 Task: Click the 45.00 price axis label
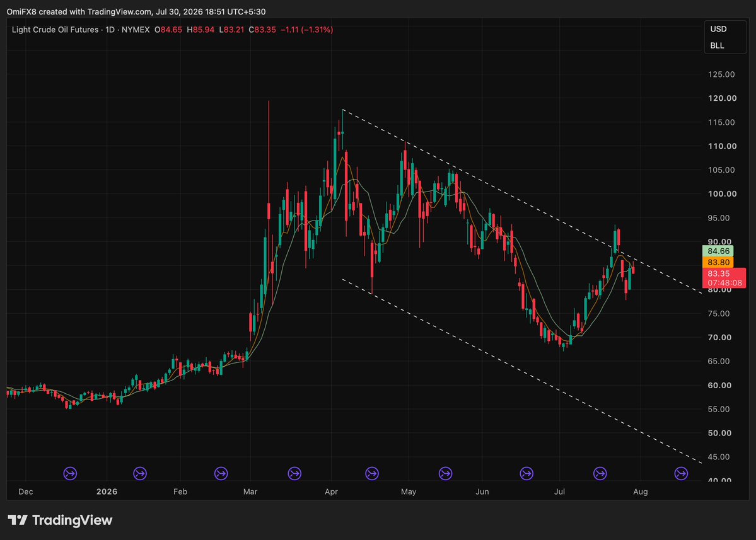tap(719, 457)
